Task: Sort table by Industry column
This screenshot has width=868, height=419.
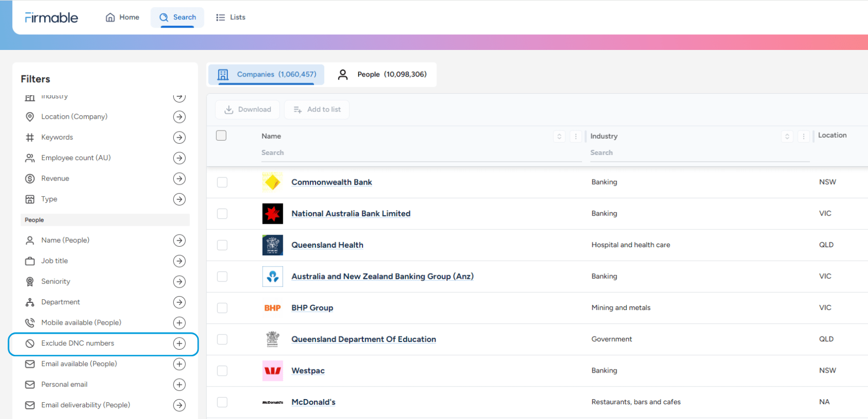Action: [787, 136]
